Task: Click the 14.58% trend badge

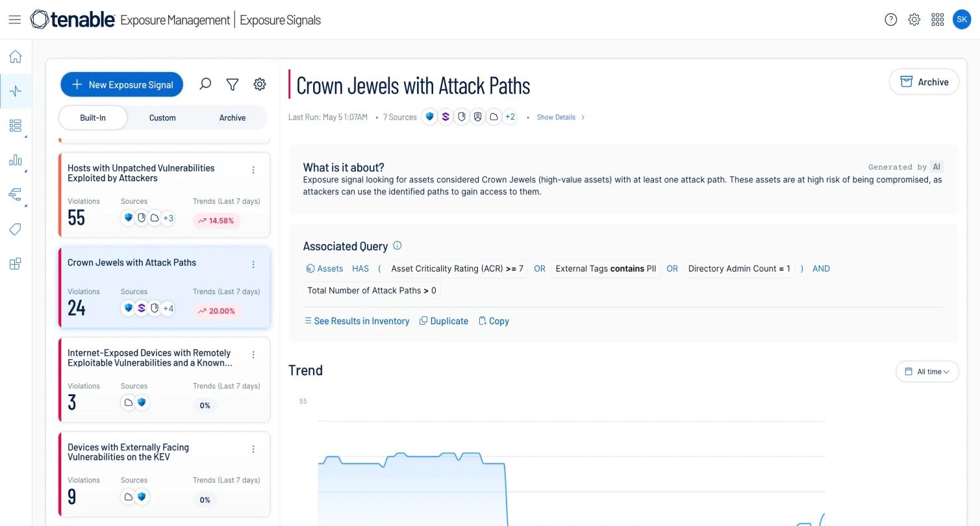Action: pos(217,221)
